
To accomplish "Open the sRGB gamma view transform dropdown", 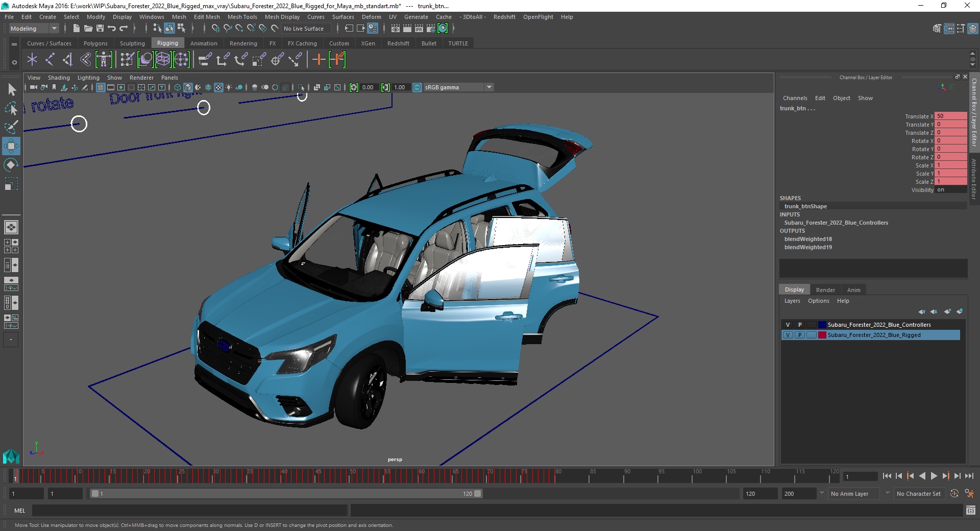I will tap(489, 87).
